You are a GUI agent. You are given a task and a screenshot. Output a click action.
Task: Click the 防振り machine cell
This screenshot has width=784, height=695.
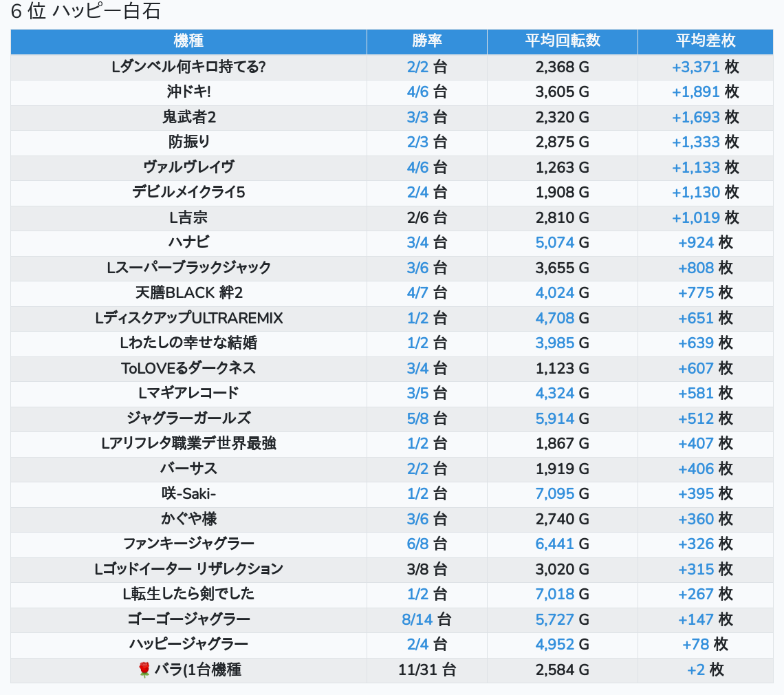point(188,142)
